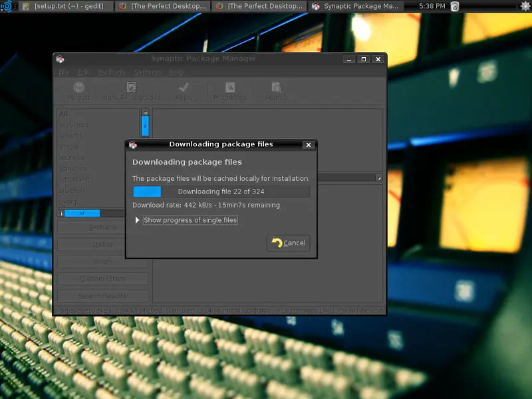
Task: Click the download progress bar
Action: point(221,192)
